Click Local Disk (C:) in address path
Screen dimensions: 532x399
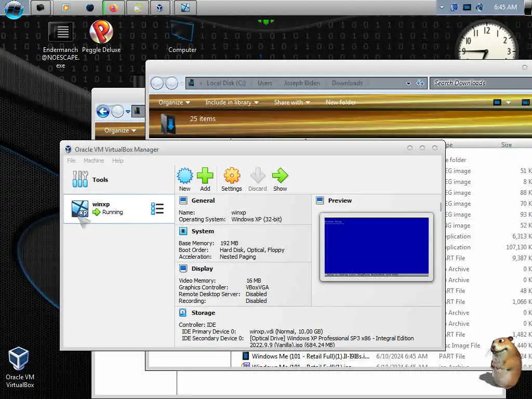[226, 83]
